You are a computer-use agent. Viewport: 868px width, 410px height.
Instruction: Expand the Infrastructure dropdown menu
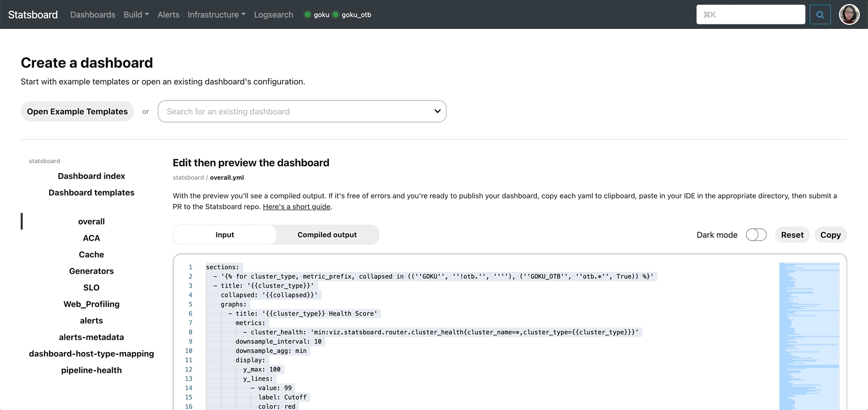(216, 14)
